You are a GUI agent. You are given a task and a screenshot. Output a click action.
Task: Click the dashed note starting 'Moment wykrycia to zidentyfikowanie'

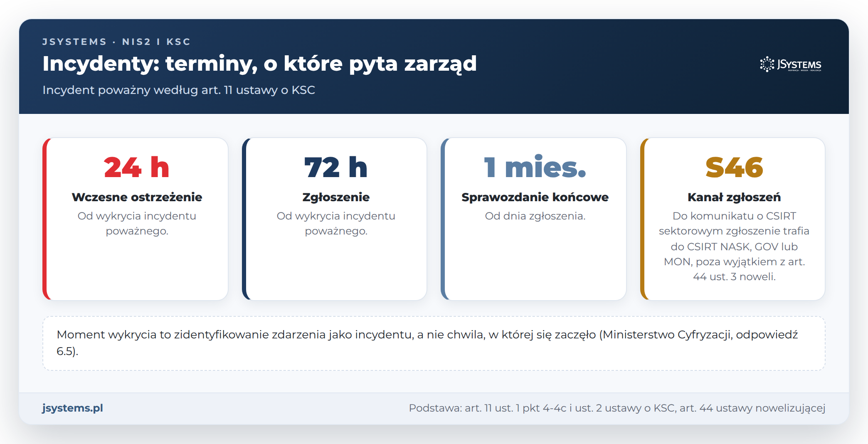[x=434, y=343]
